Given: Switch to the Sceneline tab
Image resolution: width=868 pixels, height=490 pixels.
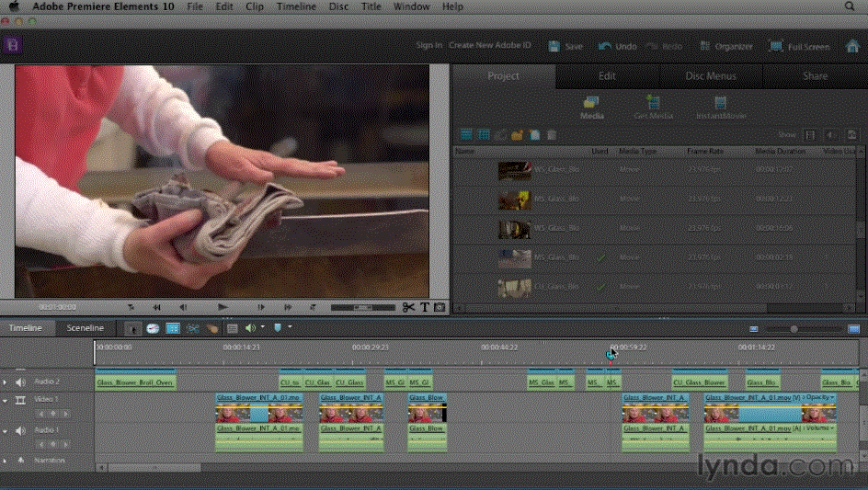Looking at the screenshot, I should coord(86,328).
